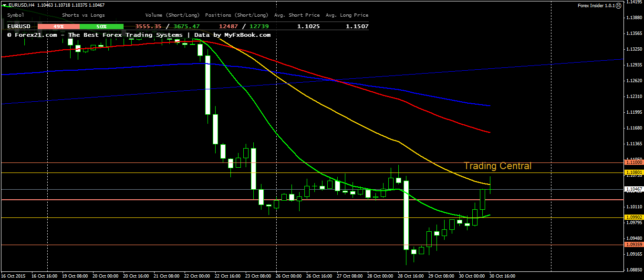Click average long price 1.1507
Screen dimensions: 644x280
coord(357,27)
